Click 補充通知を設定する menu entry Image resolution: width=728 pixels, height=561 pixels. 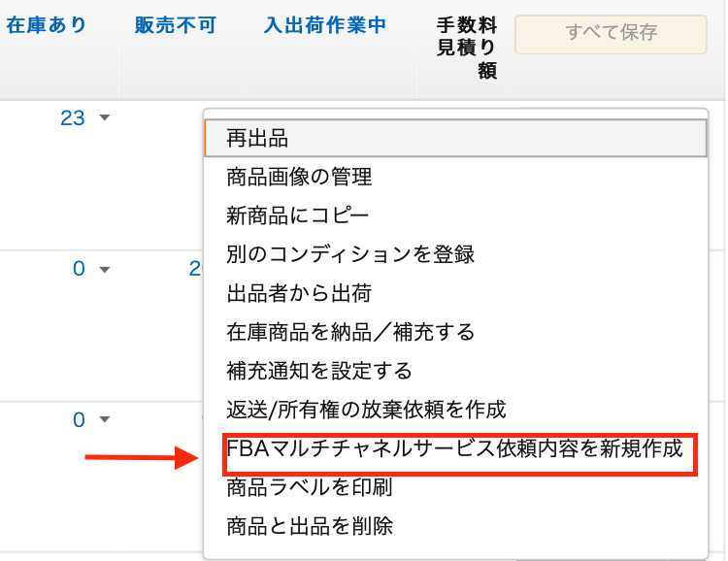pos(319,372)
